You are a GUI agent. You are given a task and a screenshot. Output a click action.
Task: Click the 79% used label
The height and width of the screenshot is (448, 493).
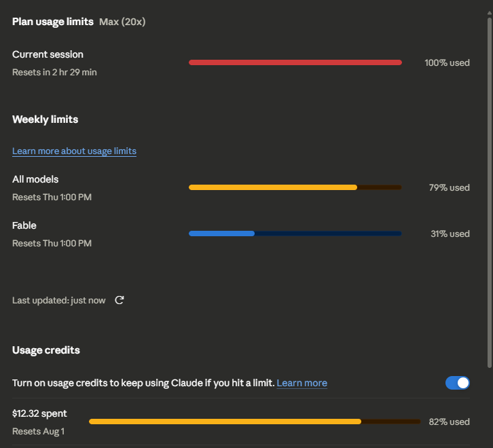pyautogui.click(x=450, y=187)
